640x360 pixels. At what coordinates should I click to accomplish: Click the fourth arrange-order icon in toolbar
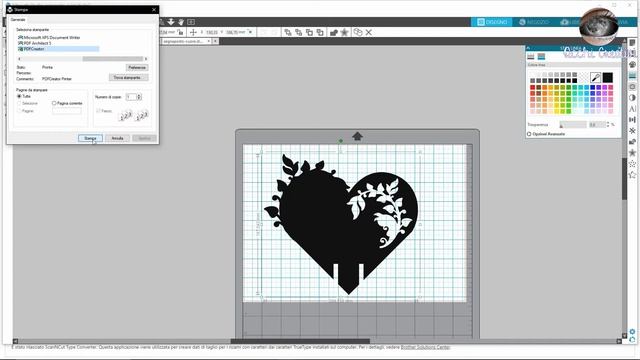tap(320, 32)
